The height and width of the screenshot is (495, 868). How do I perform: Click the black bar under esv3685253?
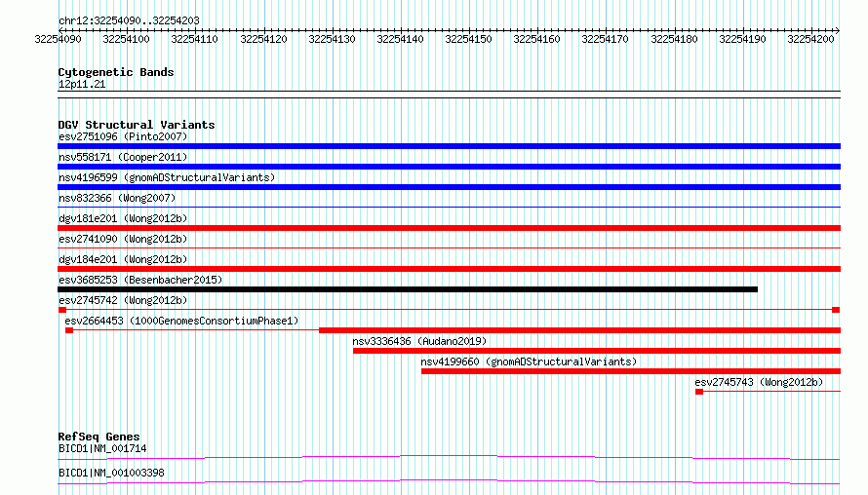[408, 289]
